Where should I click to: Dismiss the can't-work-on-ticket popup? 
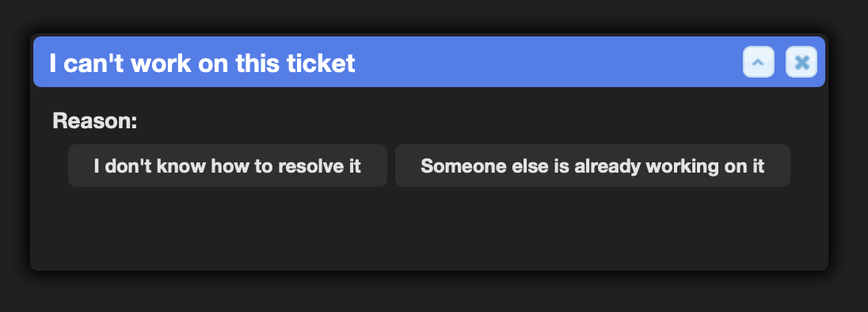tap(801, 62)
